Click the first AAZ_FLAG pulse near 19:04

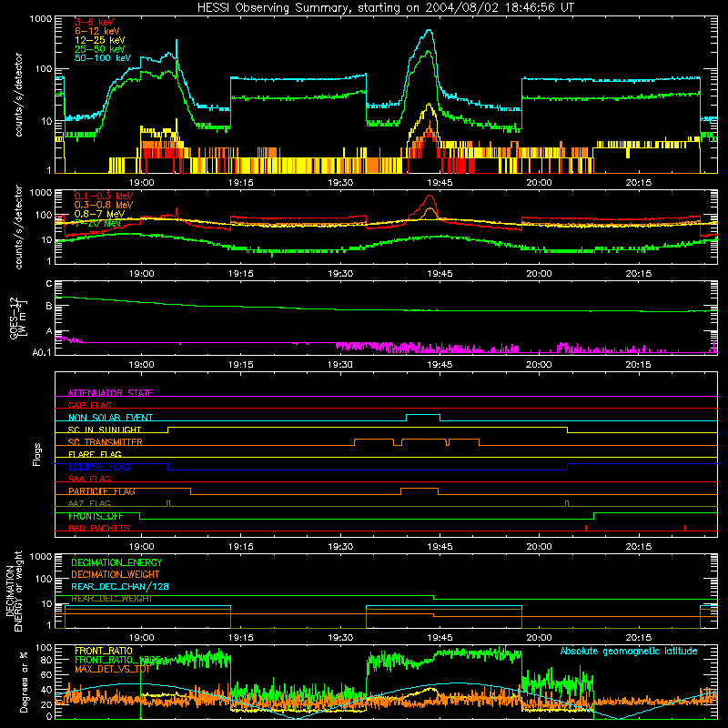(168, 503)
